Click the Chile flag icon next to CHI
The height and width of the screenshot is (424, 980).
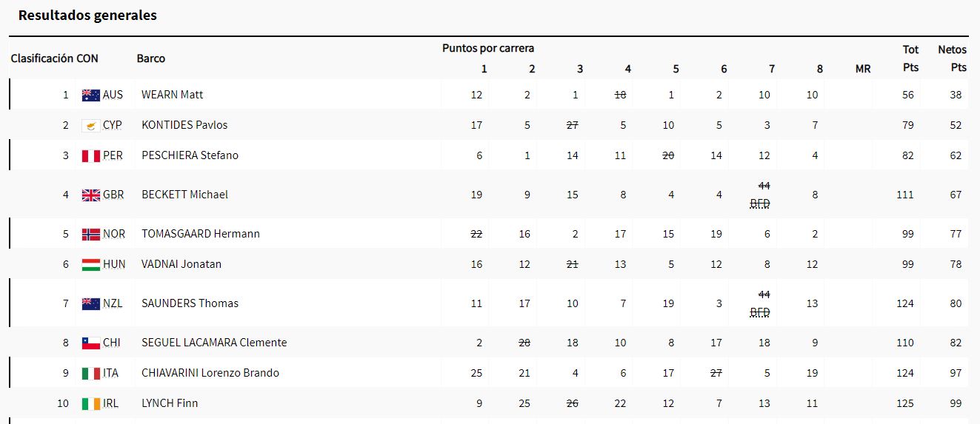[90, 343]
